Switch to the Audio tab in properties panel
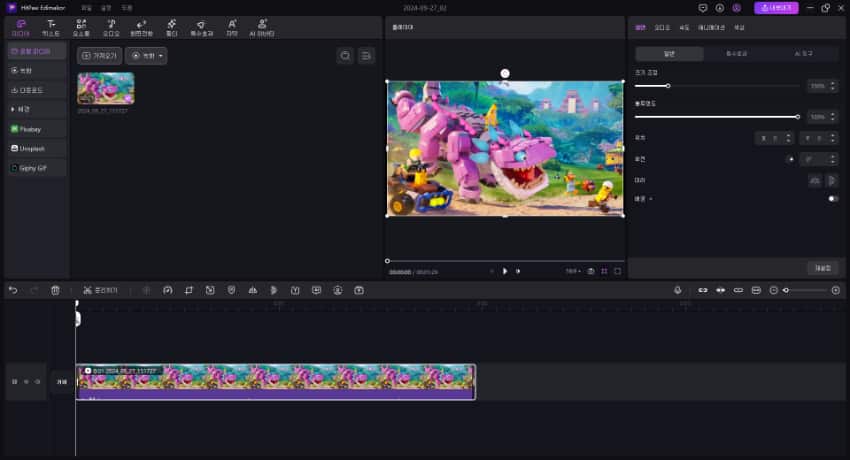This screenshot has height=460, width=850. pos(664,27)
